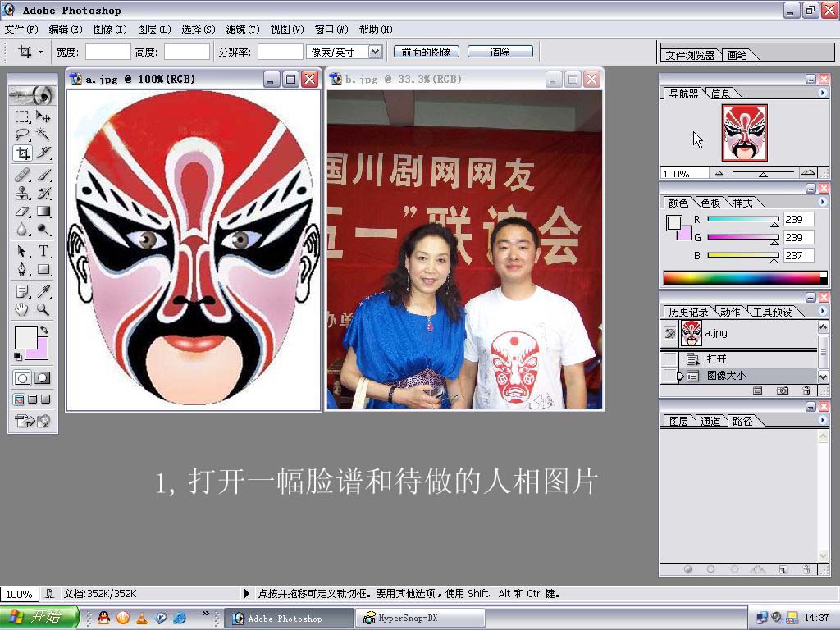840x630 pixels.
Task: Open the status bar info options arrow
Action: coord(246,594)
